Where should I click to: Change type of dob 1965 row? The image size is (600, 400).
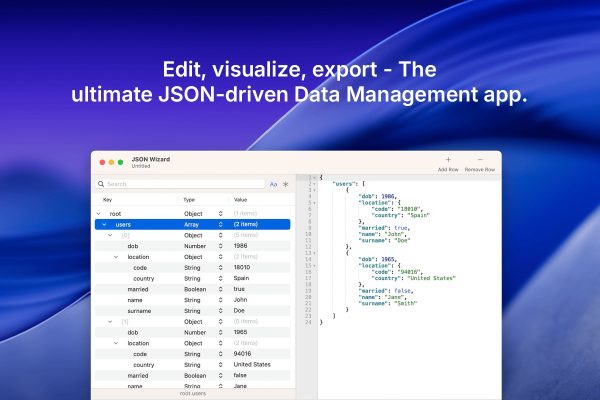click(220, 333)
